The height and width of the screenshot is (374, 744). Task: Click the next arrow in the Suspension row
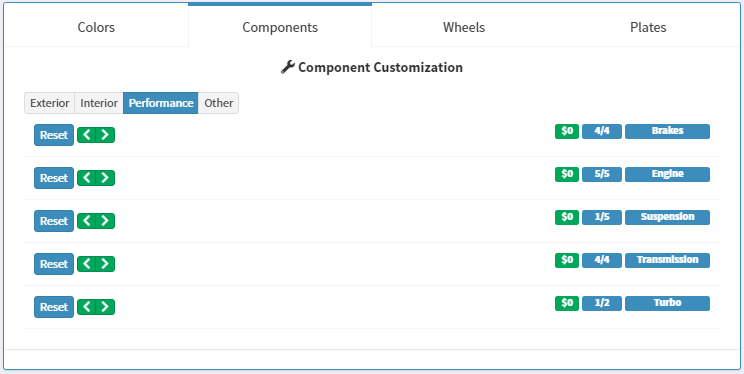[105, 221]
